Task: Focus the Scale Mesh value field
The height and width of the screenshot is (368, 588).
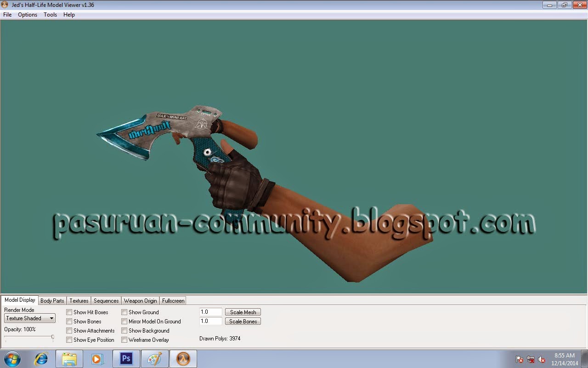Action: point(211,312)
